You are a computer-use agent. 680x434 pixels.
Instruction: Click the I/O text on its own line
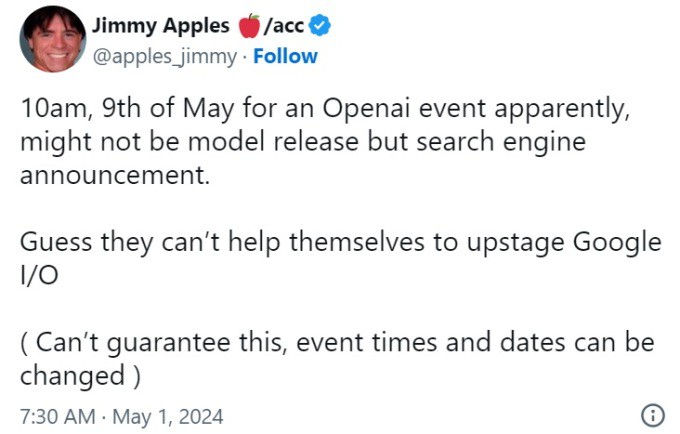(39, 275)
